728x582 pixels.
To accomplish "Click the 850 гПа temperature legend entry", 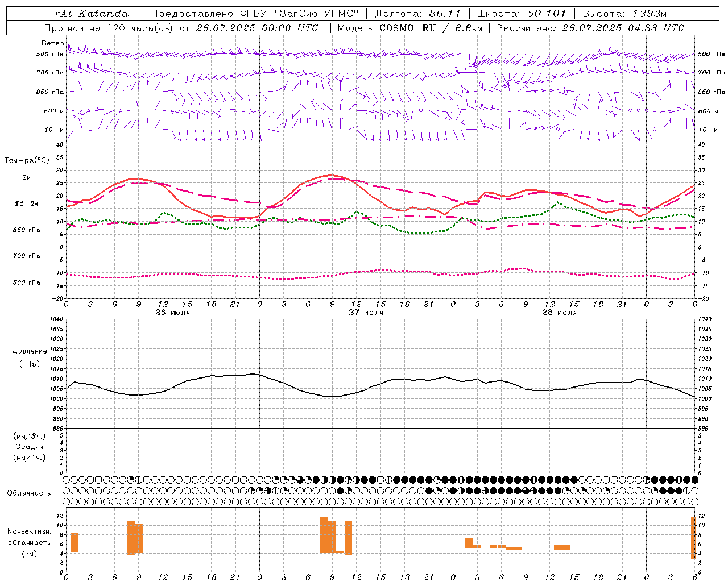I will click(x=26, y=230).
